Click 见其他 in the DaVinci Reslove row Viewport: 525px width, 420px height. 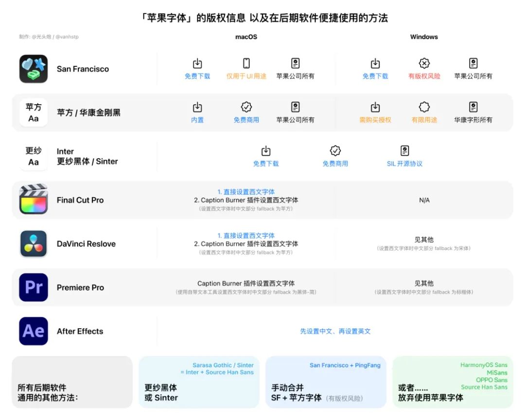424,240
